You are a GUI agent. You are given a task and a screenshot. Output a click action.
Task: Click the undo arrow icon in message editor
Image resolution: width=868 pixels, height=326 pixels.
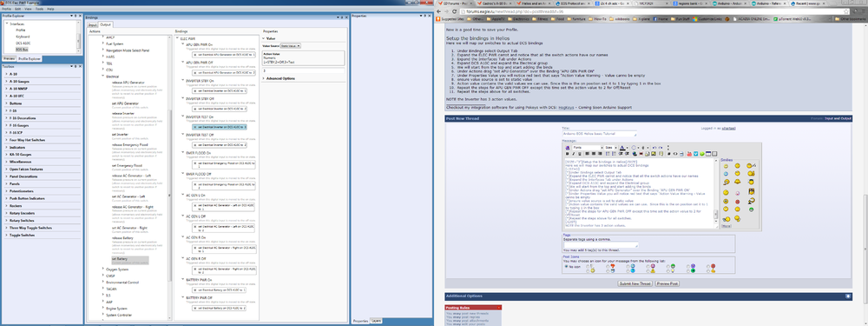click(x=654, y=148)
